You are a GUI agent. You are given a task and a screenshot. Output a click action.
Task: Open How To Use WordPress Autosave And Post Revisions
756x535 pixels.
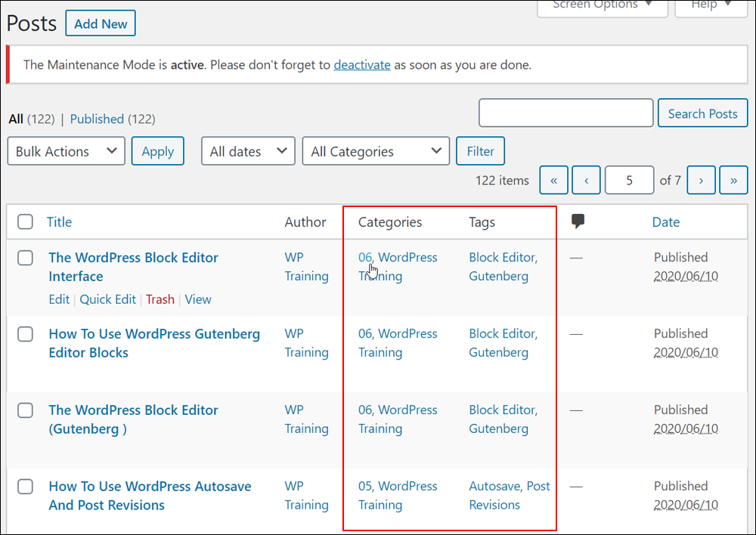point(150,496)
